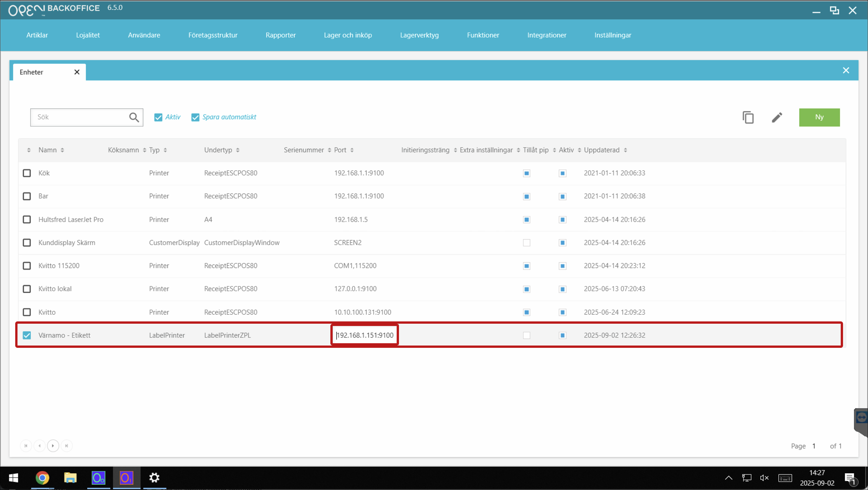Open the Integrationer menu
This screenshot has height=490, width=868.
click(547, 35)
